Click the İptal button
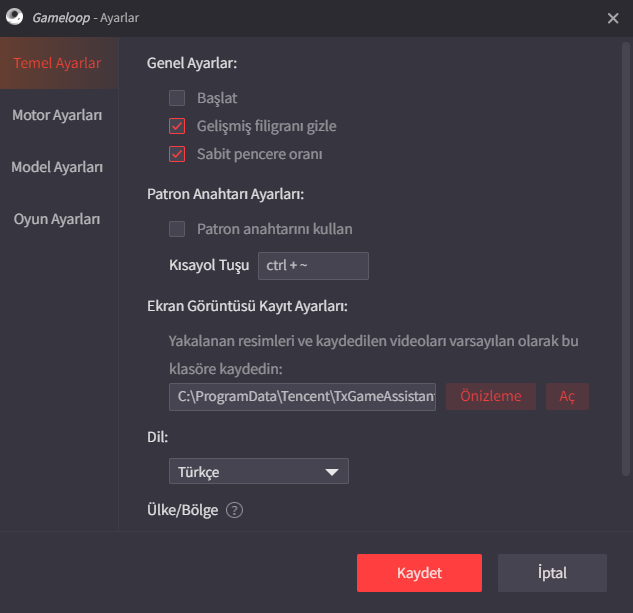Image resolution: width=633 pixels, height=613 pixels. [552, 573]
